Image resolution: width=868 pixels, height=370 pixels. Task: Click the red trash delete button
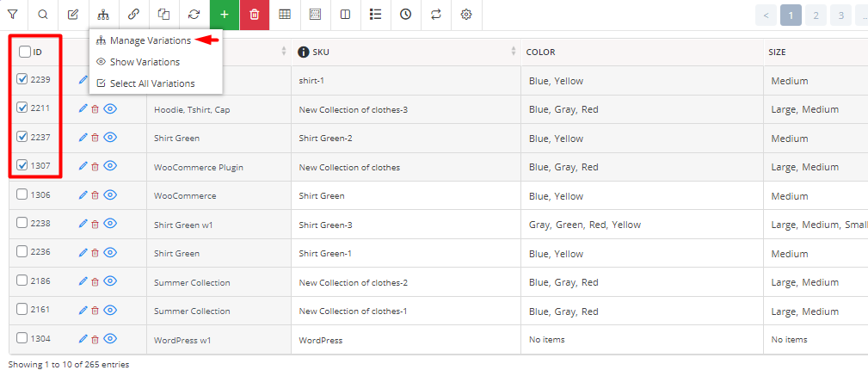coord(255,15)
